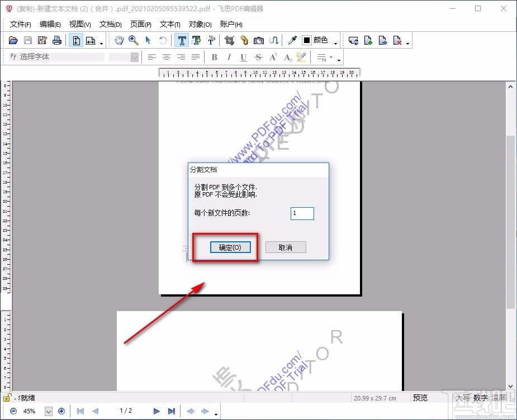Expand the formatting toolbar overflow
517x420 pixels.
tap(339, 60)
